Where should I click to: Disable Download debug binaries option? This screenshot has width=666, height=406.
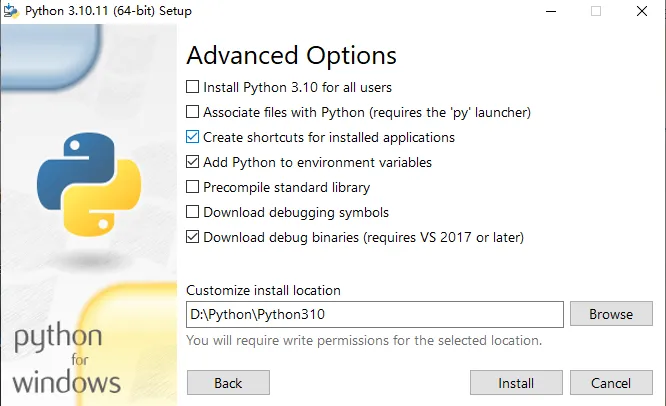click(x=194, y=237)
